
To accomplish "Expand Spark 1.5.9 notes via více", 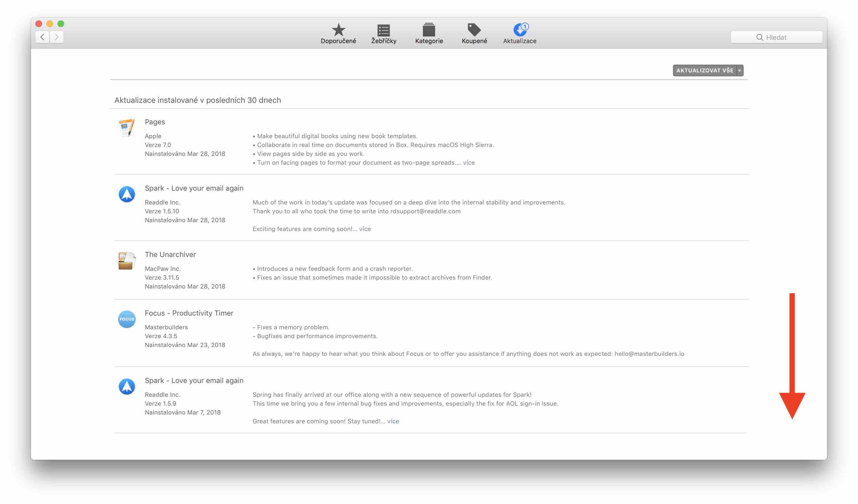I will (393, 421).
